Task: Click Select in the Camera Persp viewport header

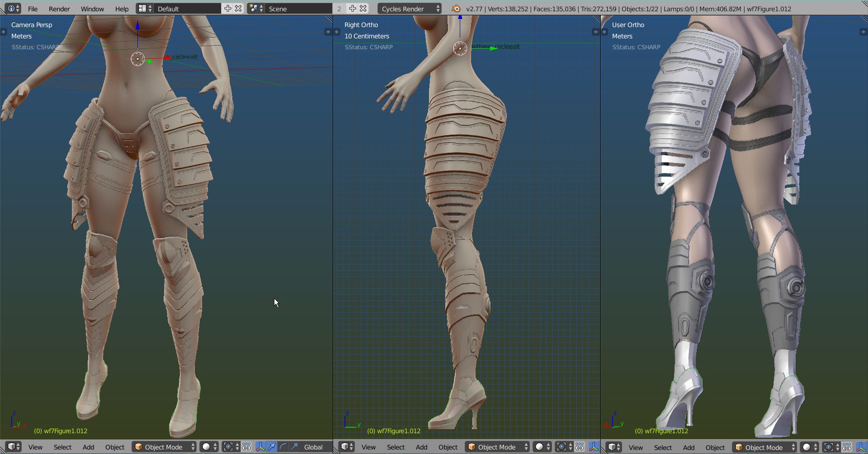Action: pos(62,447)
